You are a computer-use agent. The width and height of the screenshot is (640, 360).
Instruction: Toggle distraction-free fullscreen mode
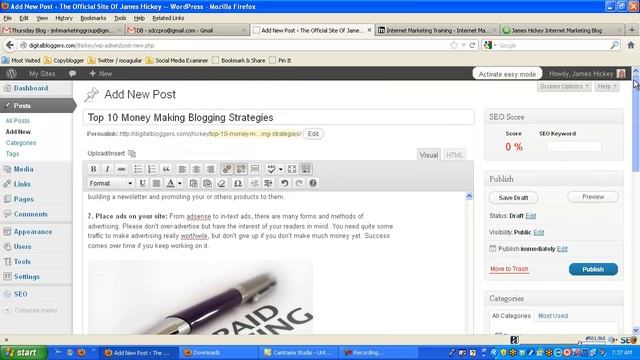[x=292, y=169]
